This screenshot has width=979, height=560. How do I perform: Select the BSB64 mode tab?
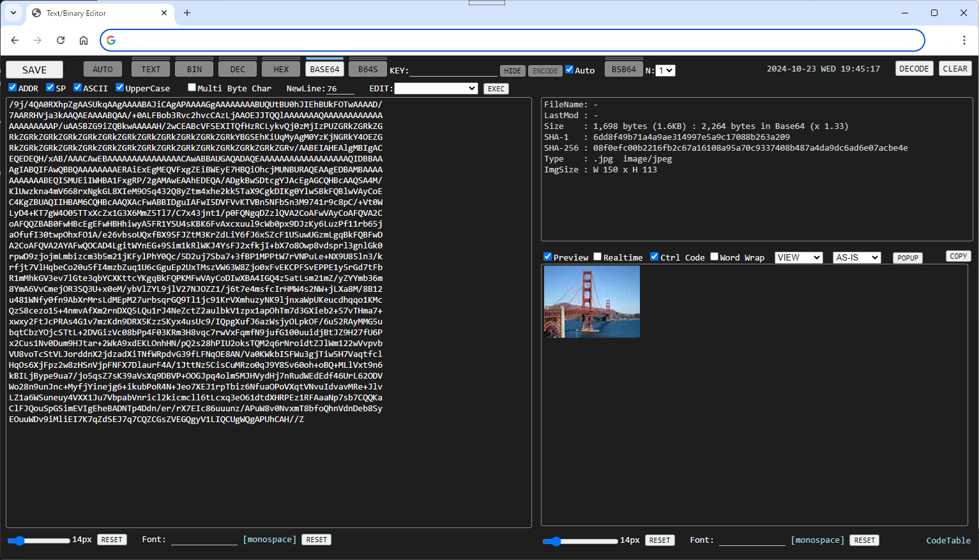pyautogui.click(x=624, y=69)
